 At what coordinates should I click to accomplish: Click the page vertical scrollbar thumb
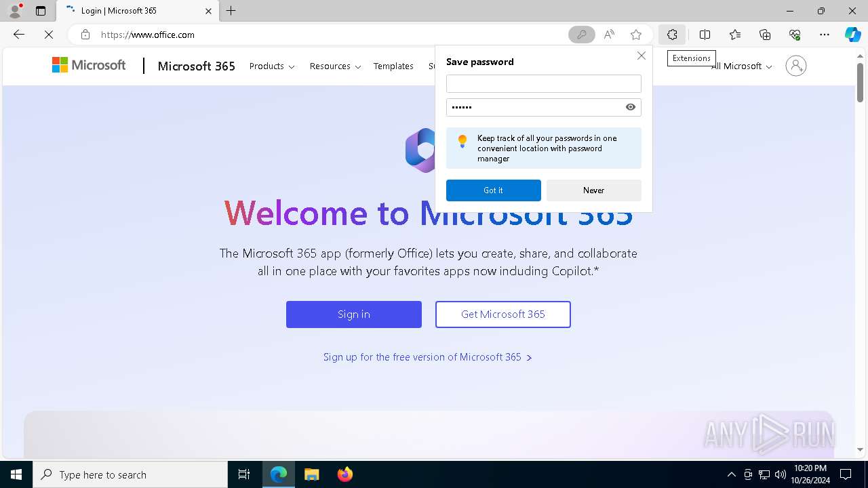(x=860, y=83)
